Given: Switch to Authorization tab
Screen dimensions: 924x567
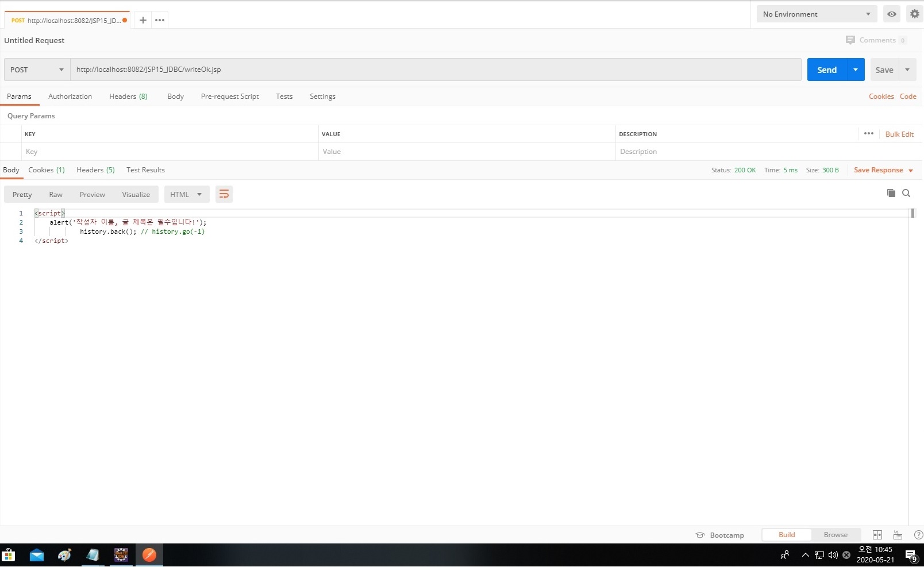Looking at the screenshot, I should 70,97.
